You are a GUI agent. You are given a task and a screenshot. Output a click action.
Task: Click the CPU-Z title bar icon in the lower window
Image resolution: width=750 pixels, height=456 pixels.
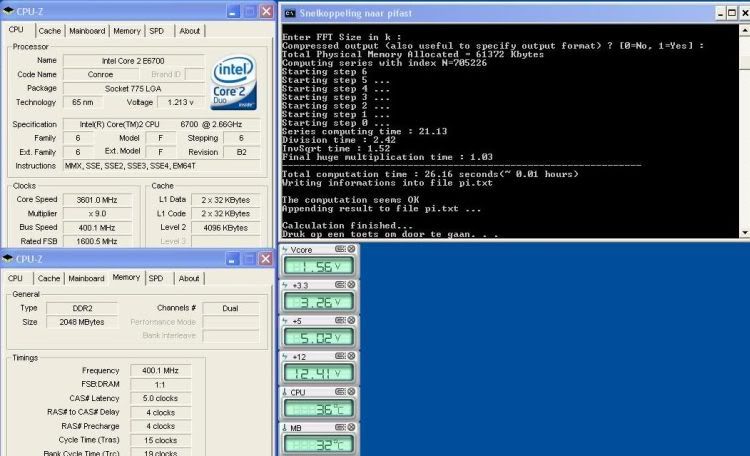tap(8, 259)
